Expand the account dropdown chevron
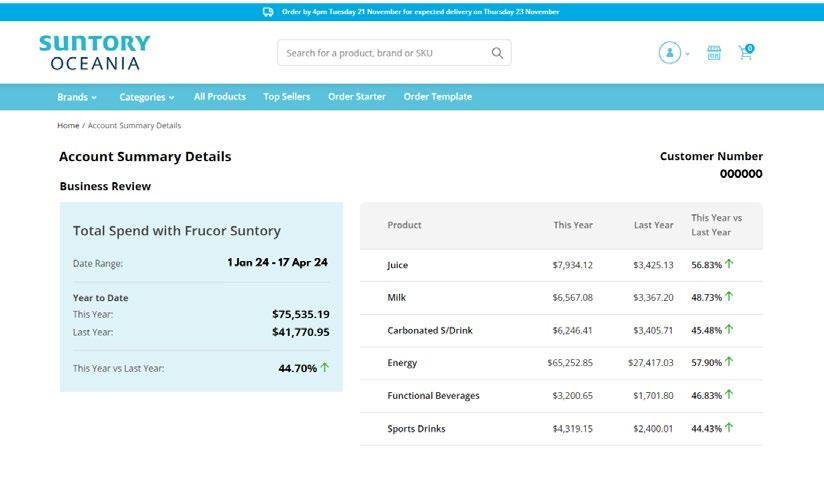824x496 pixels. click(687, 54)
